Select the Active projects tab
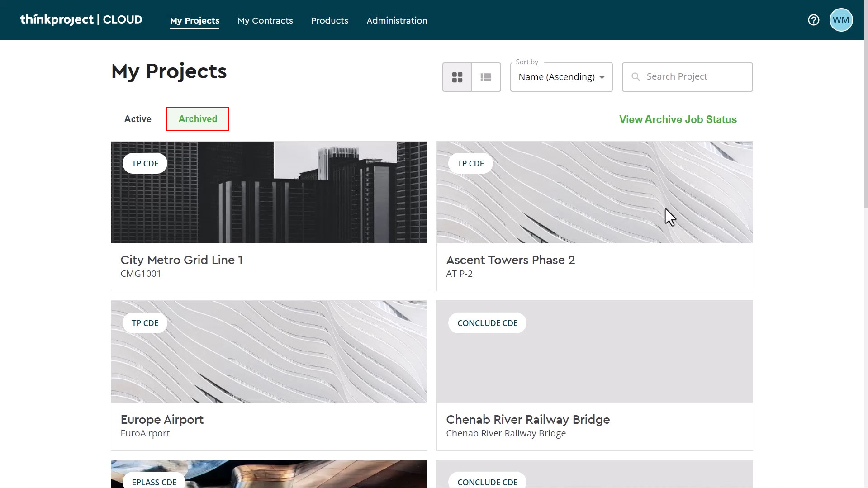 [x=138, y=119]
